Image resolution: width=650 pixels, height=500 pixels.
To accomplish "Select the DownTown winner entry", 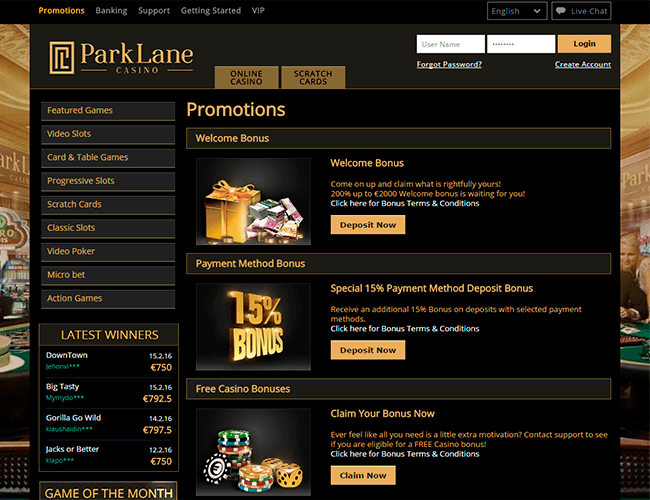I will 109,362.
